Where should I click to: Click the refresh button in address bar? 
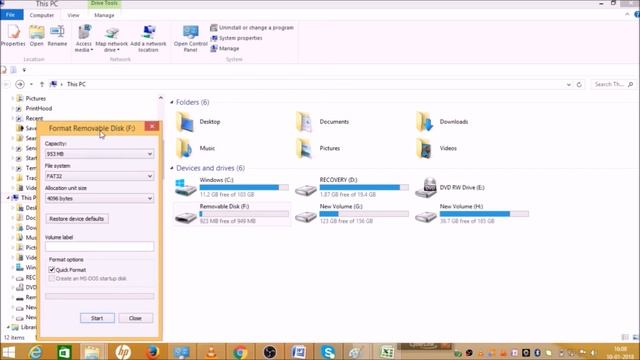(x=579, y=84)
